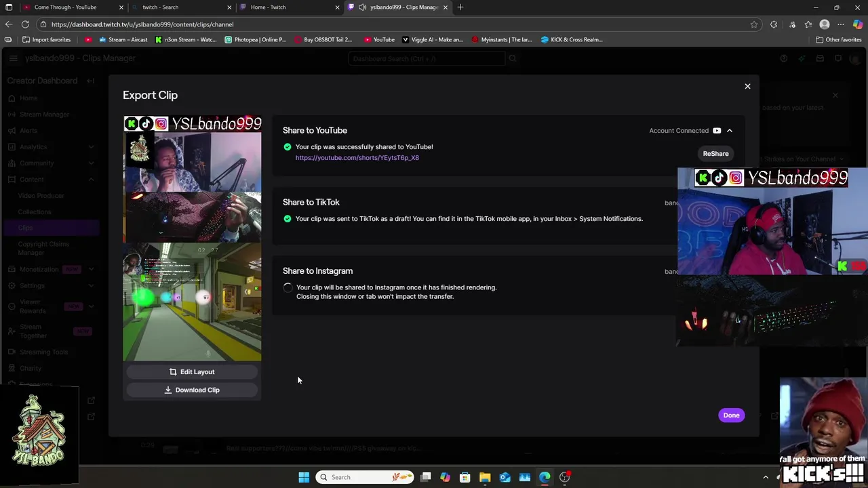868x488 pixels.
Task: Open Task View from taskbar
Action: (x=425, y=477)
